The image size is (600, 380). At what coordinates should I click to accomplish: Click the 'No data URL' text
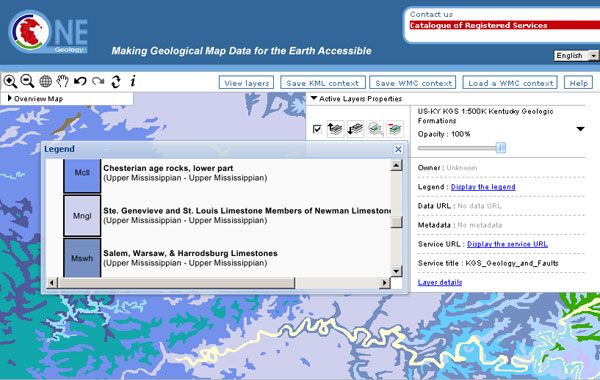[479, 206]
